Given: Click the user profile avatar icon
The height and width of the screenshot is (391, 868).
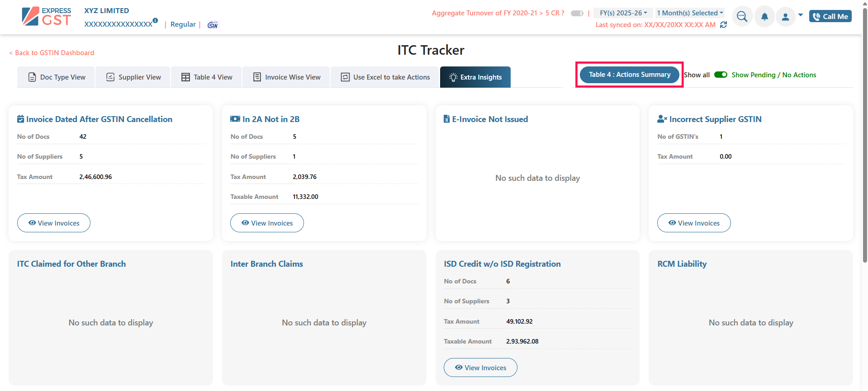Looking at the screenshot, I should click(785, 17).
